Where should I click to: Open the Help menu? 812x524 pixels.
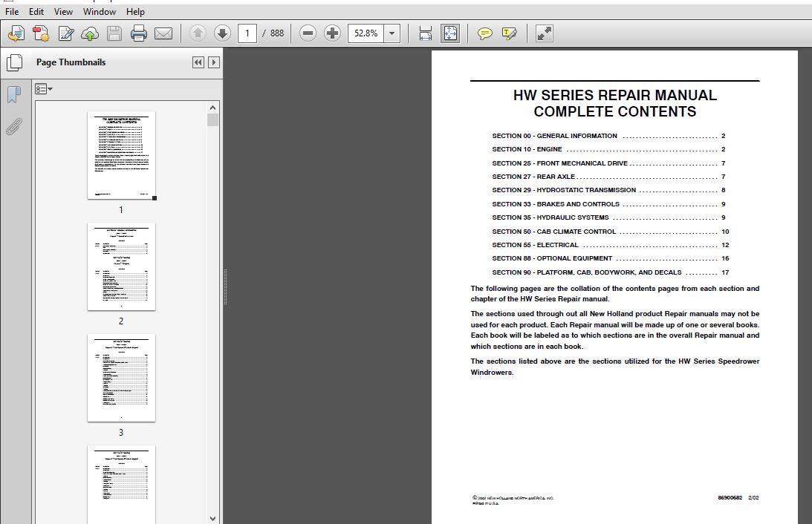pos(135,11)
